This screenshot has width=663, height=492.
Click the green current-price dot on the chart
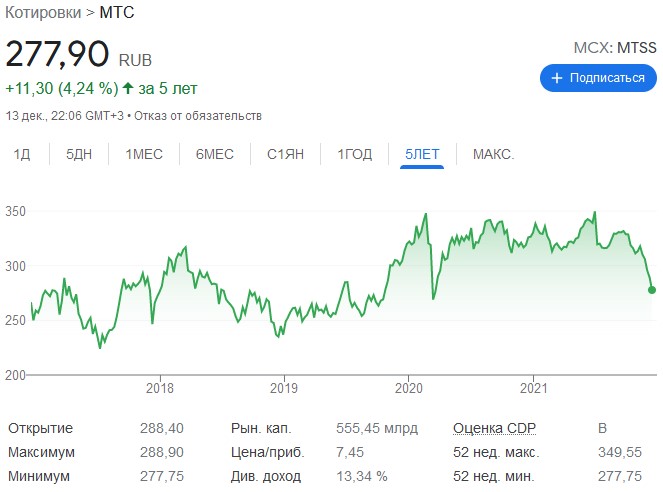pyautogui.click(x=652, y=290)
